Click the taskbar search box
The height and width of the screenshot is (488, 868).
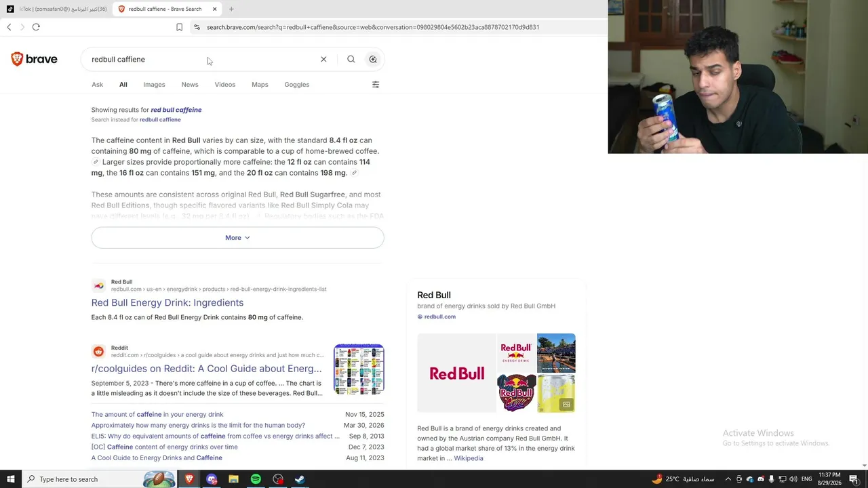pos(100,479)
